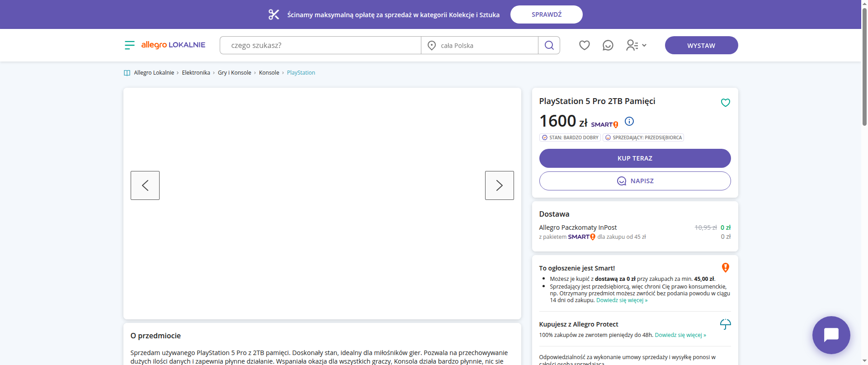Open messages chat bubble icon in header
Viewport: 868px width, 365px height.
click(608, 45)
